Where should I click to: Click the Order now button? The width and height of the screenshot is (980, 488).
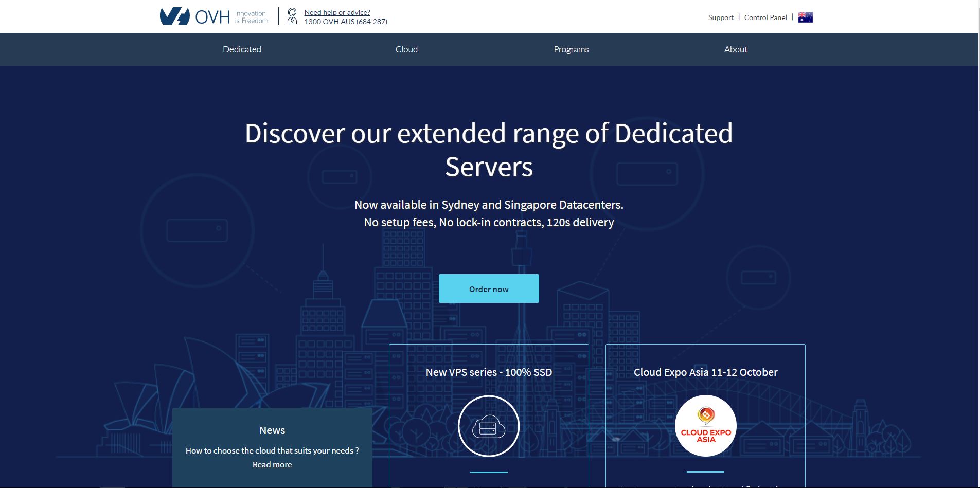tap(489, 288)
